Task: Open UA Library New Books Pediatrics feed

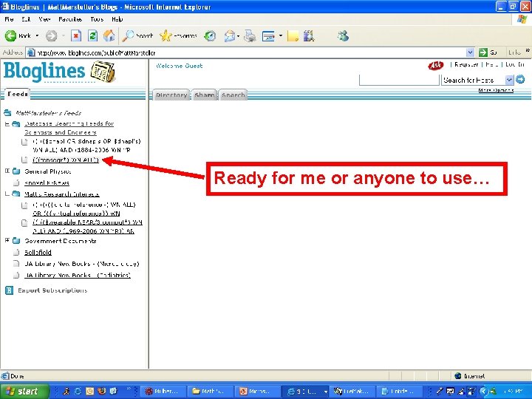Action: tap(78, 275)
